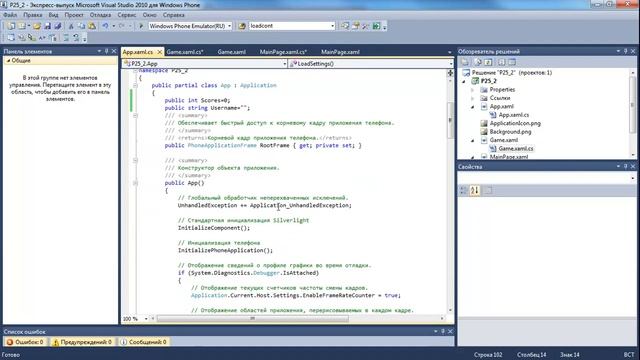640x360 pixels.
Task: Click the Solution Explorer icon in the standard toolbar
Action: coord(345,26)
